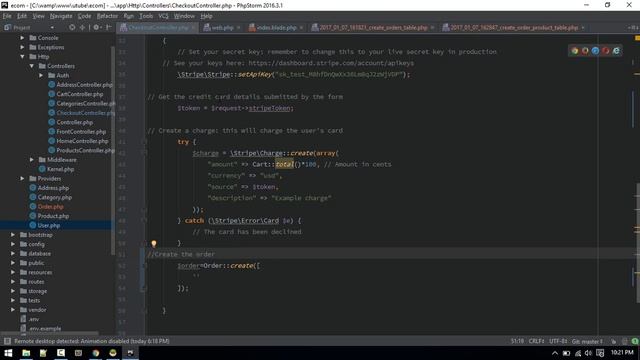Viewport: 640px width, 360px height.
Task: Open the VCS menu
Action: tap(163, 16)
